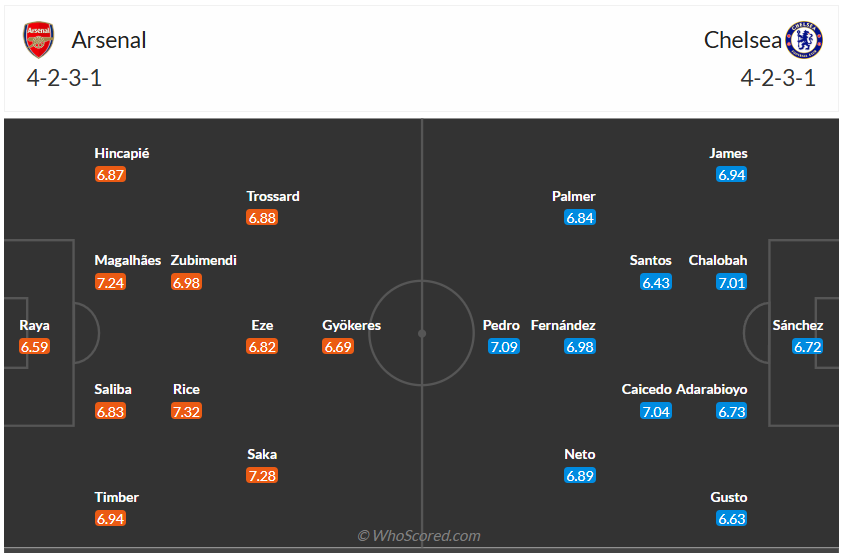The width and height of the screenshot is (844, 553).
Task: Open the Arsenal team name link
Action: [x=109, y=40]
